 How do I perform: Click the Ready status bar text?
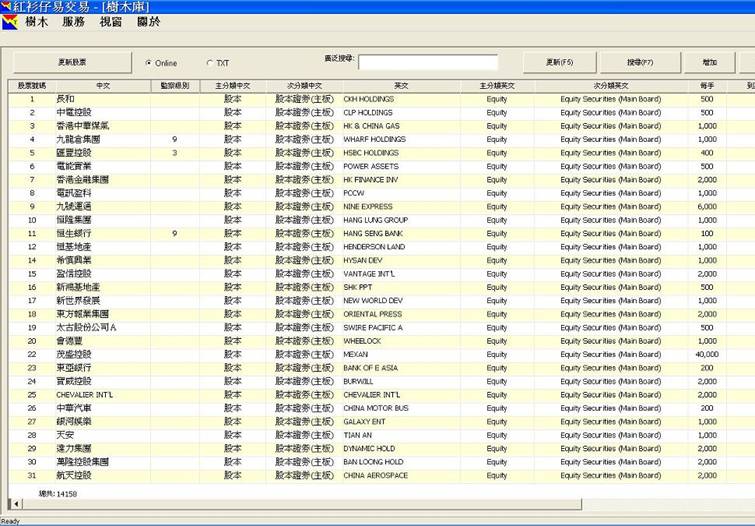point(10,521)
